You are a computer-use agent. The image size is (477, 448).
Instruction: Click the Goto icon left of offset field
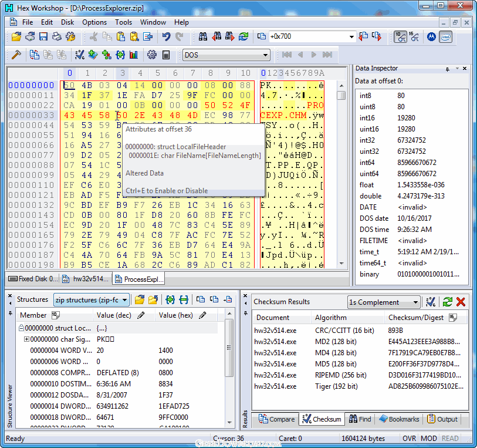tap(261, 36)
